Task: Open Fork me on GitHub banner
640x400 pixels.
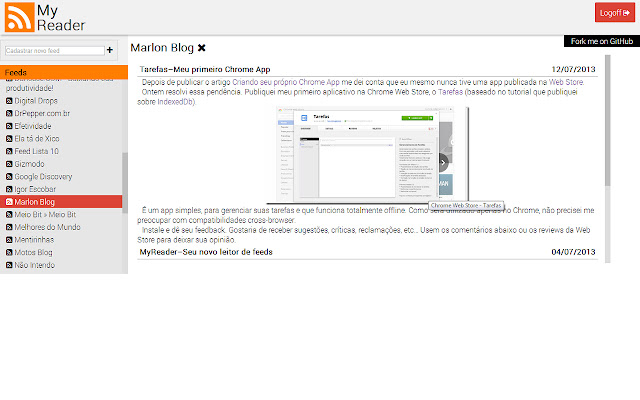Action: (602, 41)
